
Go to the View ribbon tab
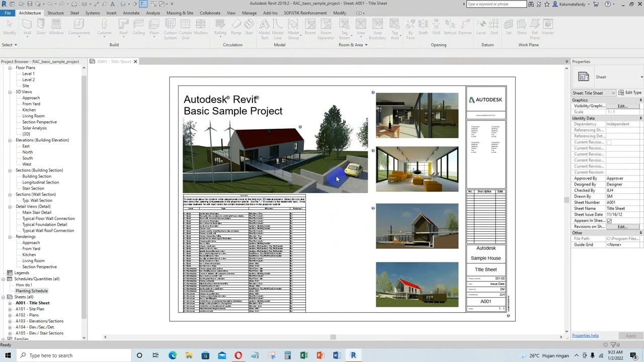[x=231, y=13]
